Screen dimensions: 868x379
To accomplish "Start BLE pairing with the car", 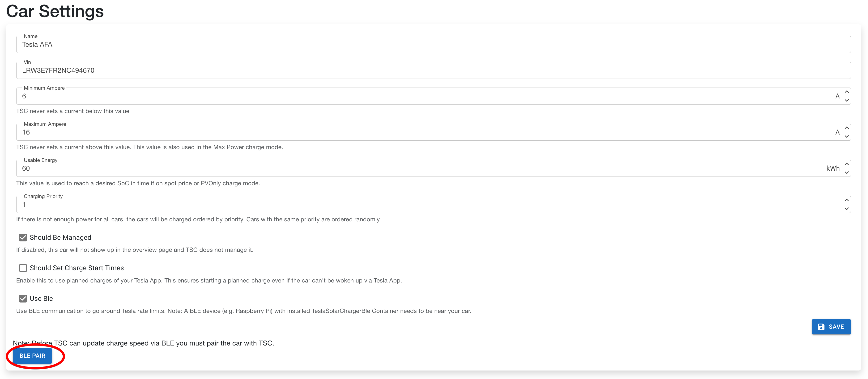I will pos(32,356).
